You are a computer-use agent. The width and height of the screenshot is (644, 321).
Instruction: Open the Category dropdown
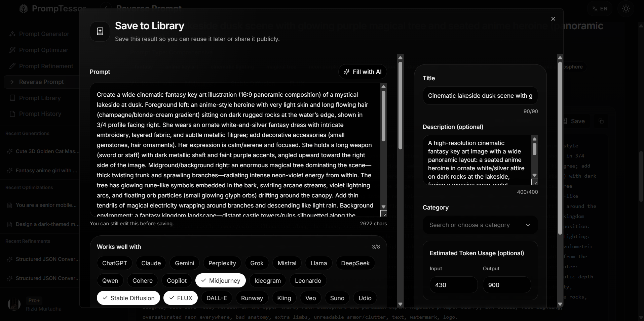480,225
